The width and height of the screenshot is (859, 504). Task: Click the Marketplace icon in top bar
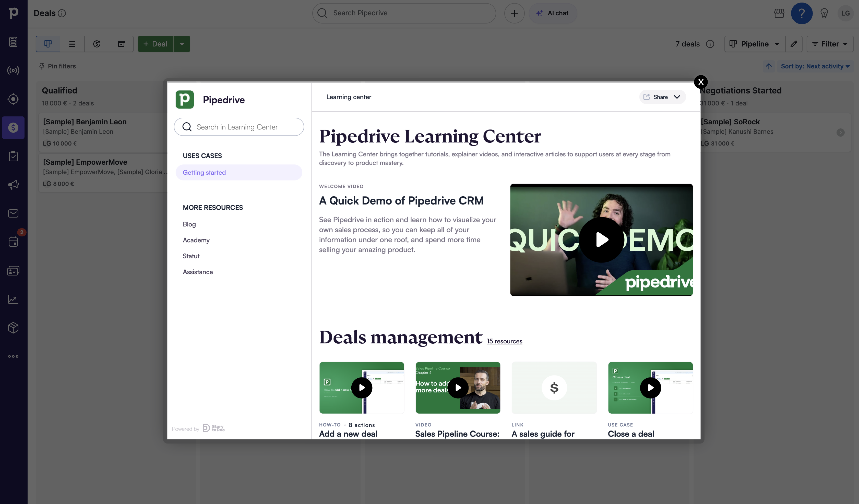779,13
